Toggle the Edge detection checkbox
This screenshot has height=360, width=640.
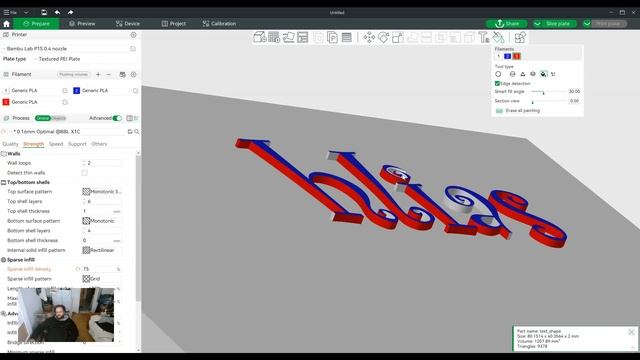[x=497, y=83]
